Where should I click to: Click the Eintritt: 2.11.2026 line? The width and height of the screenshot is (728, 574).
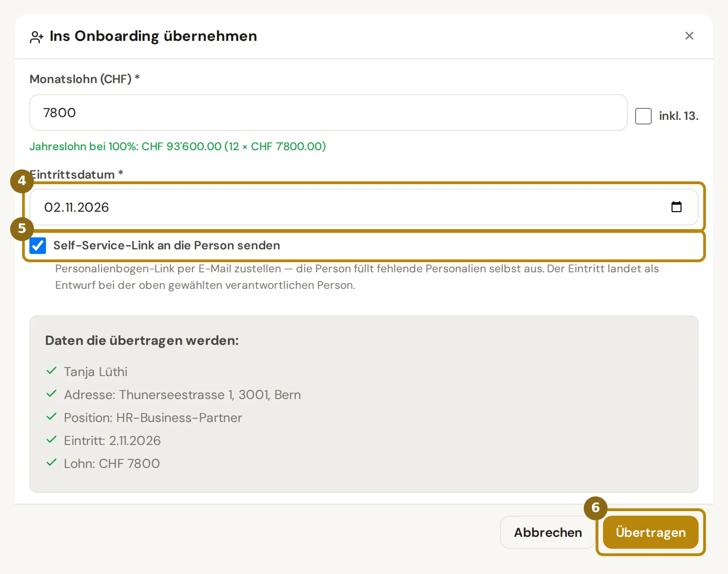[112, 440]
